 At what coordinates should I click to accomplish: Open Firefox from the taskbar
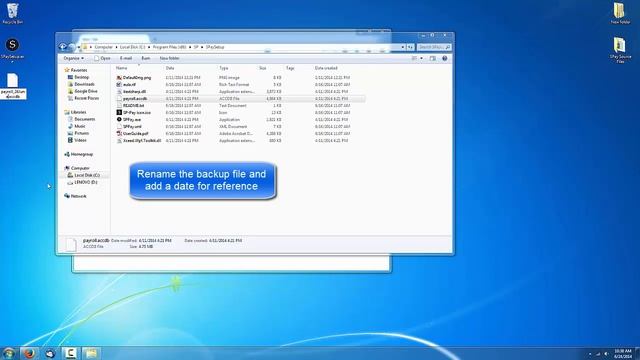(29, 353)
